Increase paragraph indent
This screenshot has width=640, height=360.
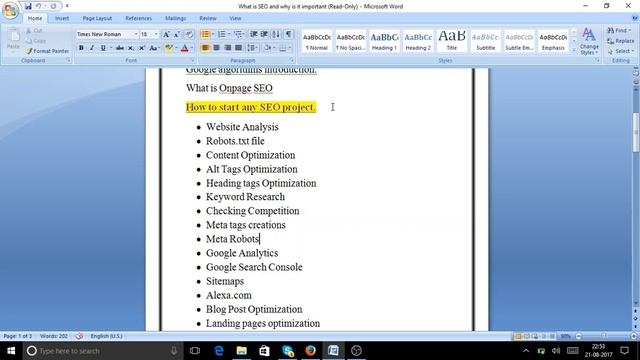[x=264, y=34]
